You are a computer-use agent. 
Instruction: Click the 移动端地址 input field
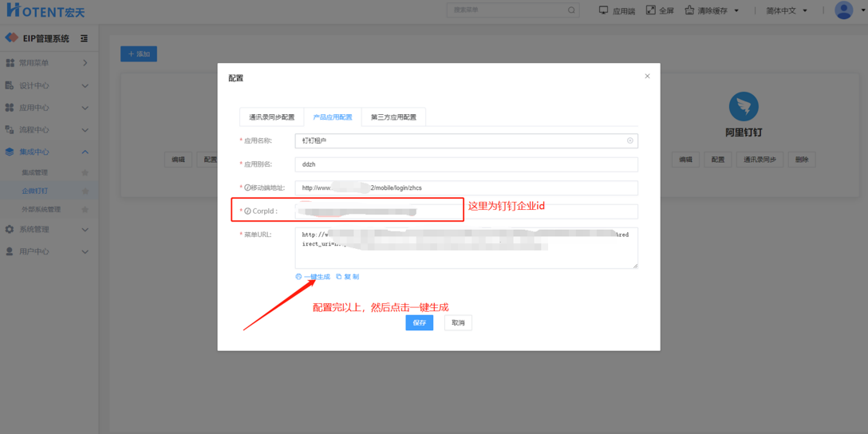tap(467, 187)
